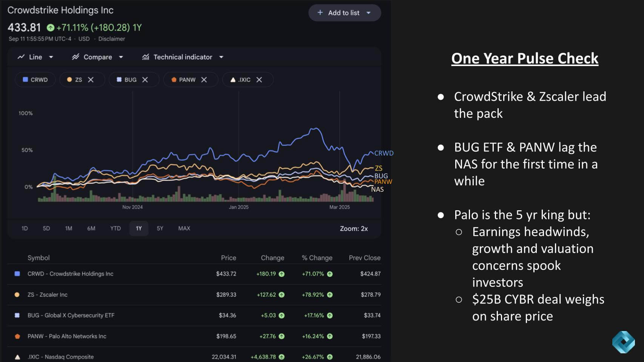Remove ZS from the comparison chips

(x=91, y=80)
